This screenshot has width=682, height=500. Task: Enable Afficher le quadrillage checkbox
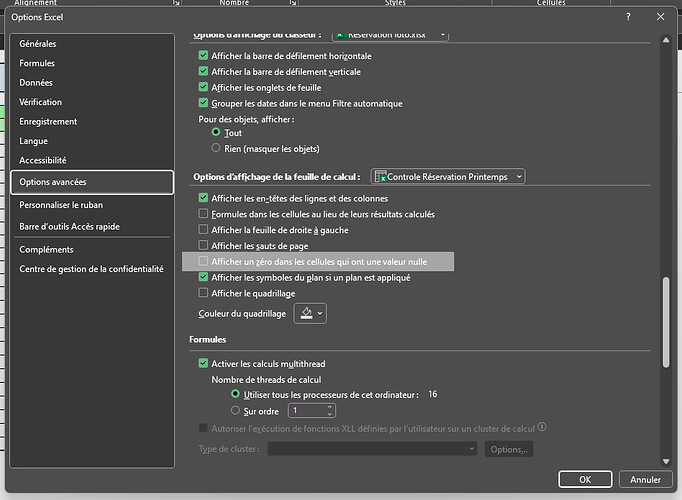coord(203,293)
